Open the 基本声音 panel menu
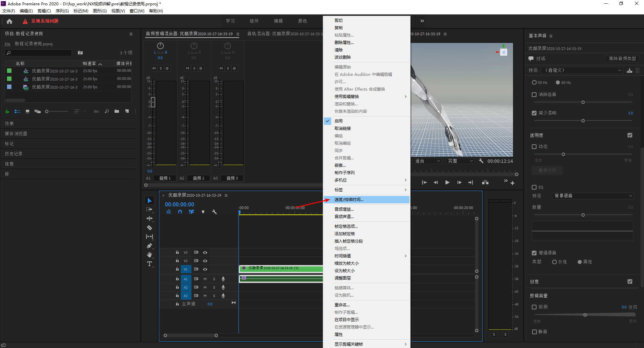 pos(551,36)
